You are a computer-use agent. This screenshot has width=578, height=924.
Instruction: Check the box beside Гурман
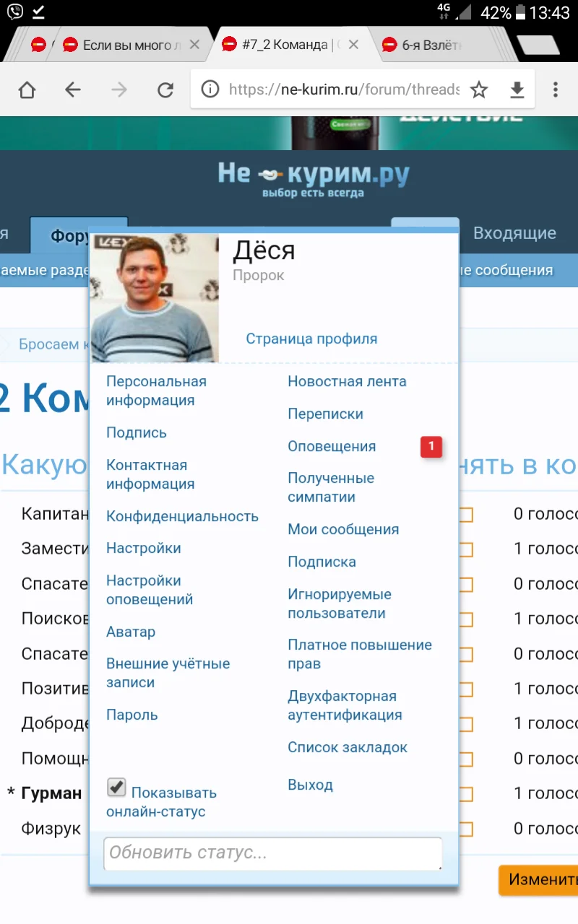click(465, 793)
